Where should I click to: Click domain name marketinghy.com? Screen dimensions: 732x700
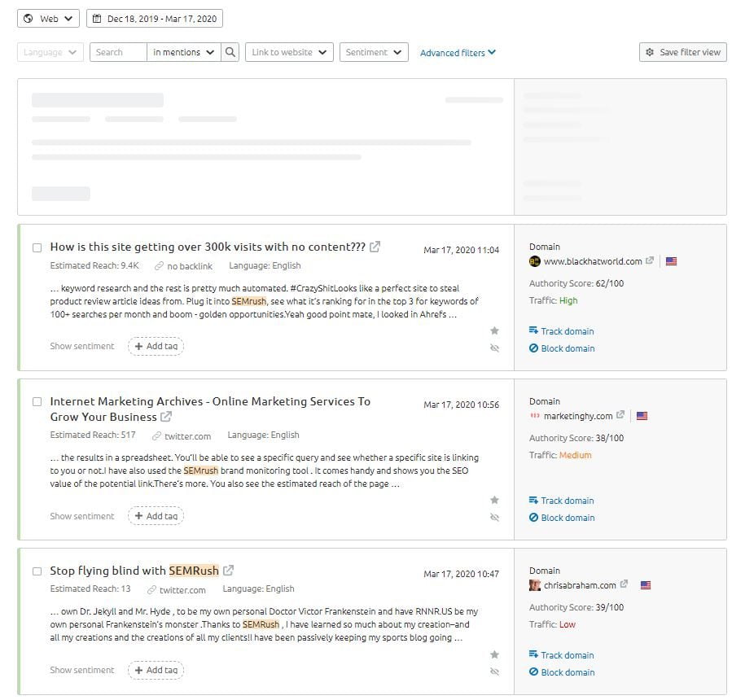578,416
